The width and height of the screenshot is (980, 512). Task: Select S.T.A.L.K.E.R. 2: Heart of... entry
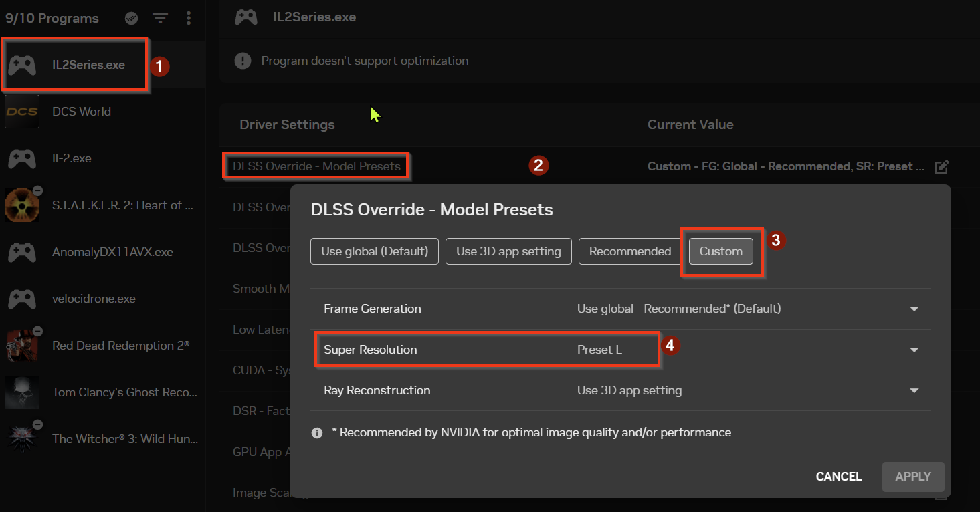(x=103, y=205)
